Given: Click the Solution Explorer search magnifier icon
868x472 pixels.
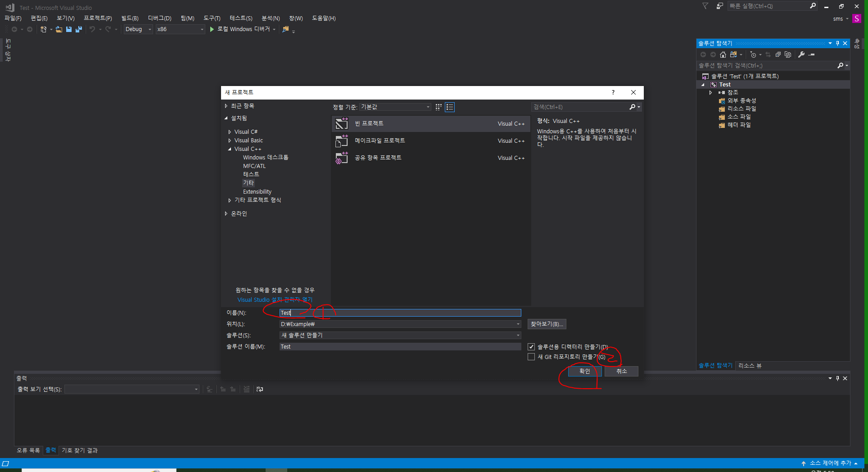Looking at the screenshot, I should tap(840, 66).
